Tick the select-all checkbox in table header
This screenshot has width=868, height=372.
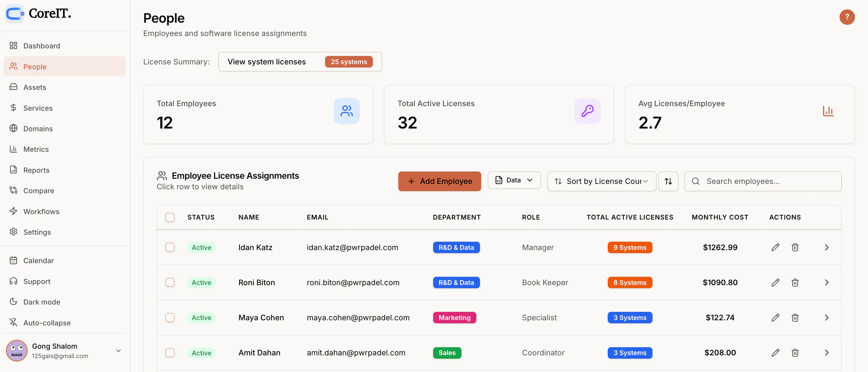(x=170, y=217)
